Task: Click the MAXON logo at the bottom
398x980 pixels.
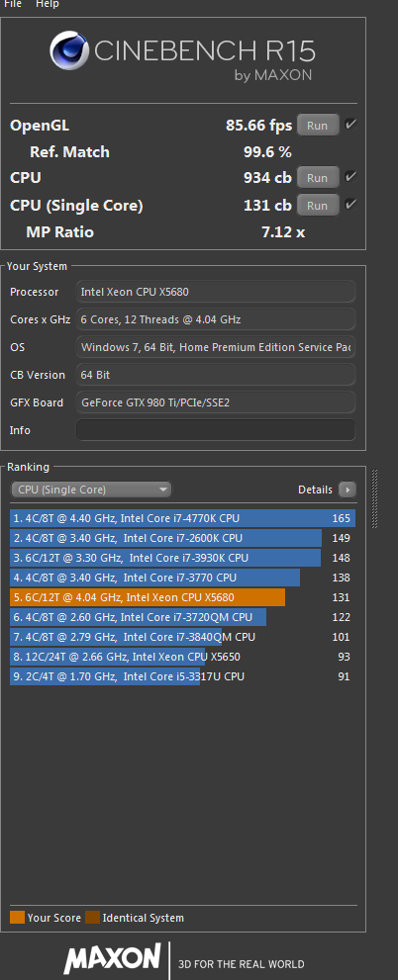Action: pyautogui.click(x=113, y=959)
